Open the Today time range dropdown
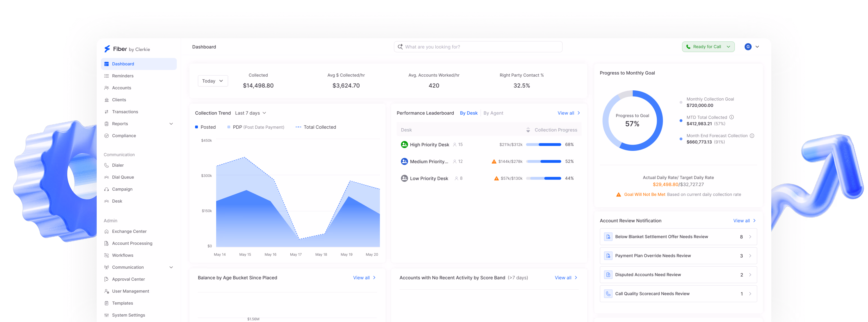 (213, 81)
